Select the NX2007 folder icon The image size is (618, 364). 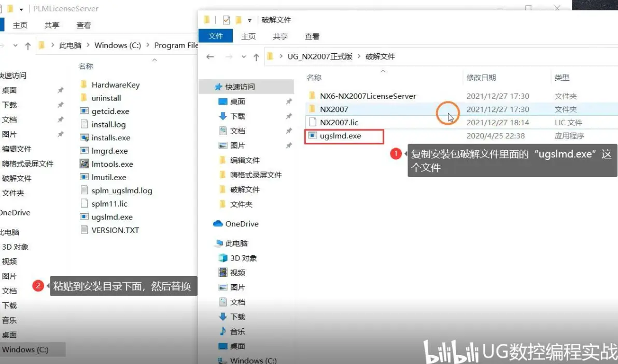point(312,109)
